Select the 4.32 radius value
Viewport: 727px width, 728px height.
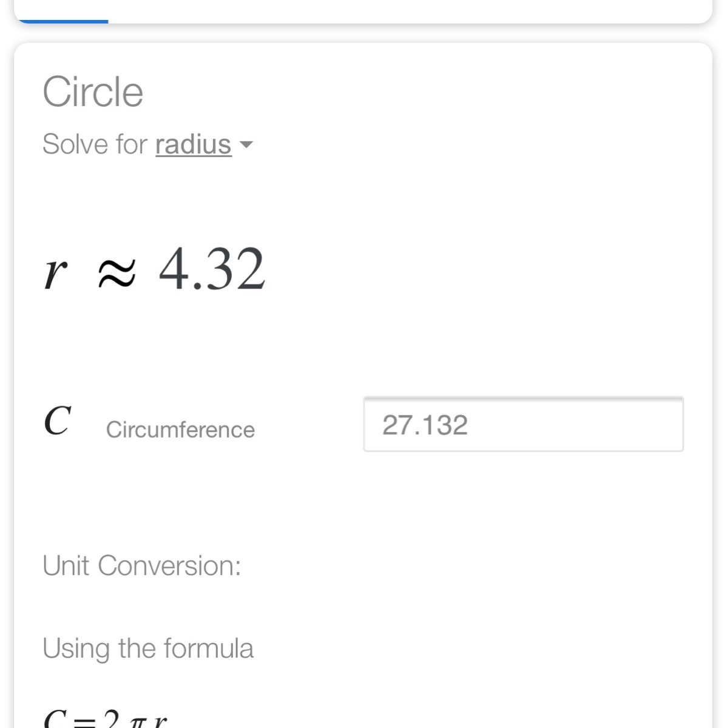[212, 269]
